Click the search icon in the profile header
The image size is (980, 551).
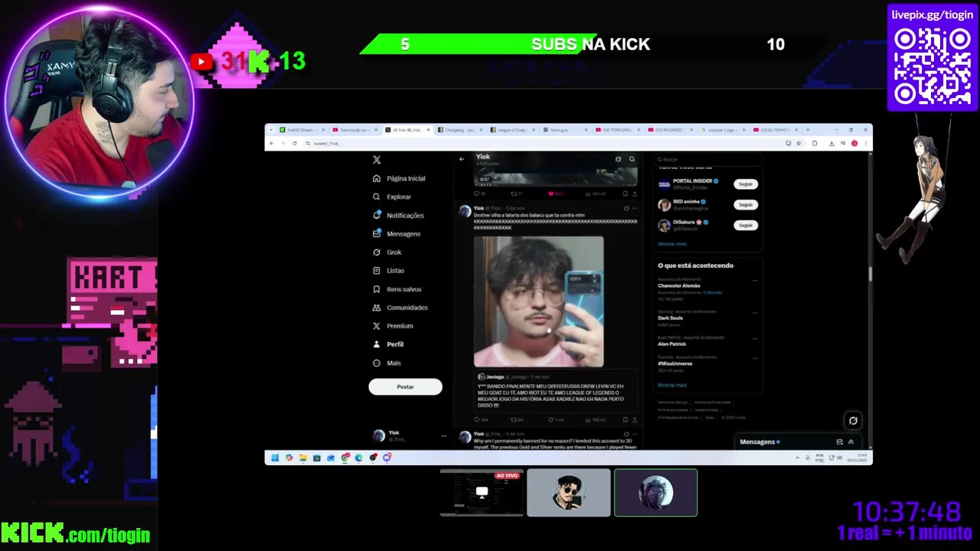[x=632, y=159]
